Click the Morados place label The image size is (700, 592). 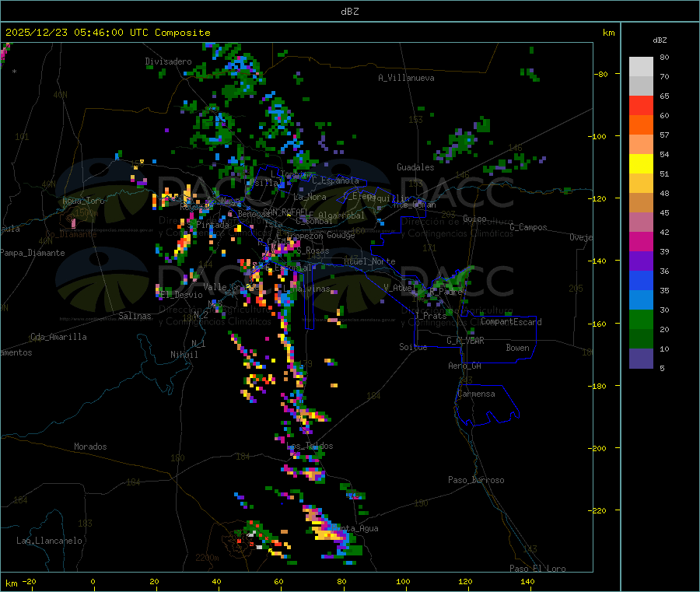point(90,447)
